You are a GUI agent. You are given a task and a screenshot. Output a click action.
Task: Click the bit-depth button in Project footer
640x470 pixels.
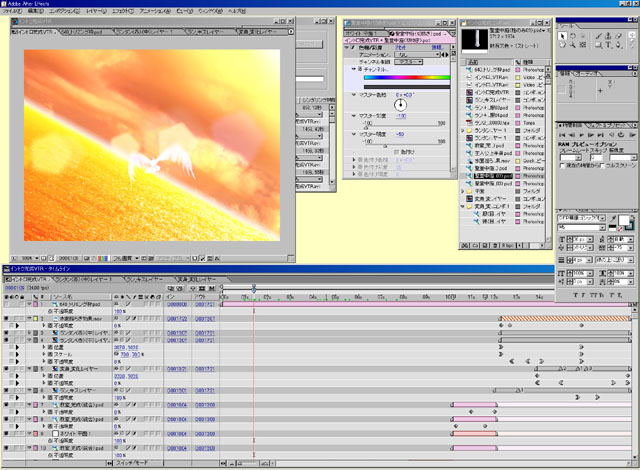point(507,246)
